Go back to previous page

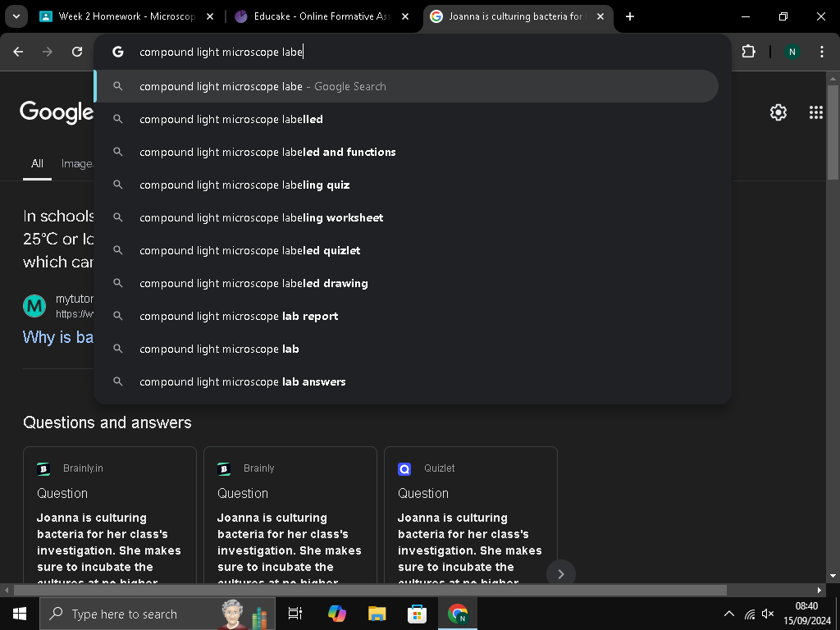[18, 52]
